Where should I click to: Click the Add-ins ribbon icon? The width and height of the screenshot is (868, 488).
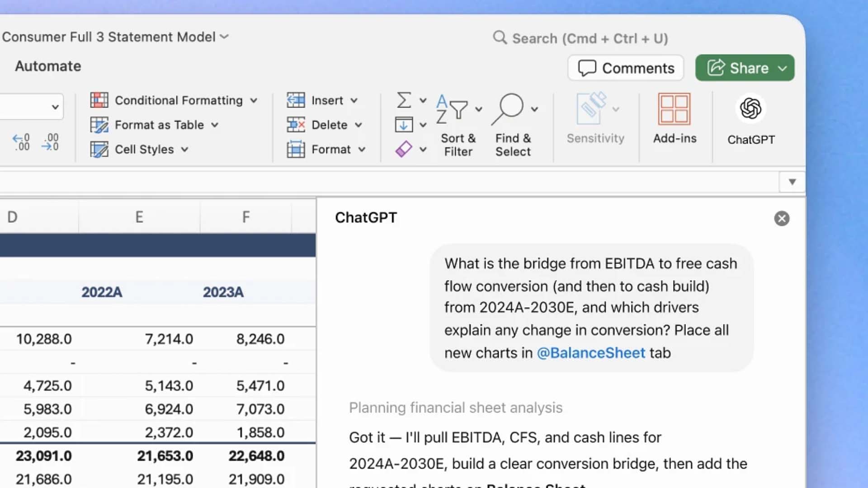pos(674,109)
